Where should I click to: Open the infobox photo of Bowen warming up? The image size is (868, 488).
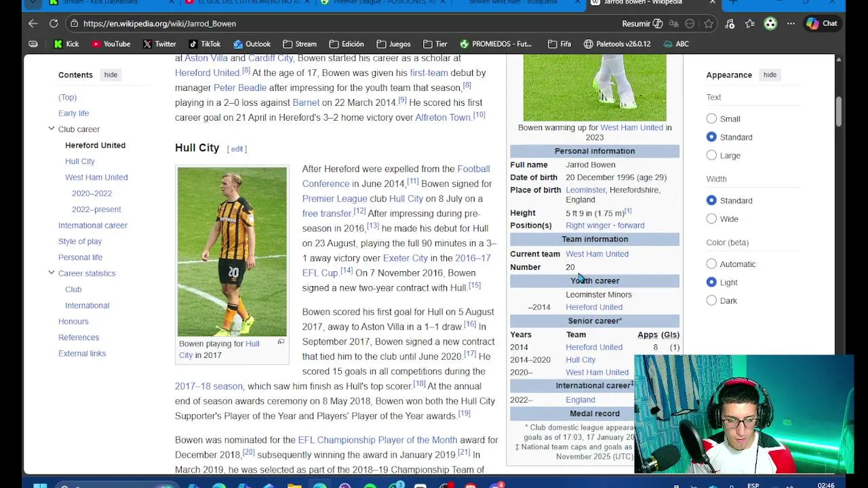tap(595, 87)
